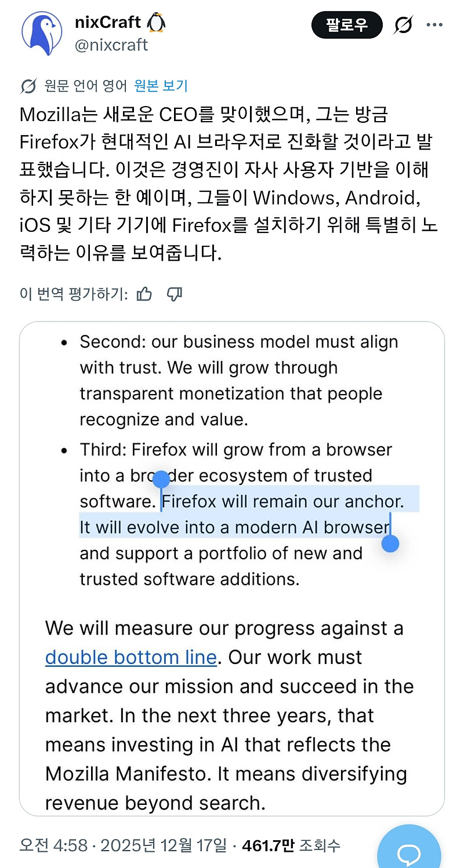Tap the lower text selection handle
Image resolution: width=464 pixels, height=868 pixels.
[x=390, y=543]
